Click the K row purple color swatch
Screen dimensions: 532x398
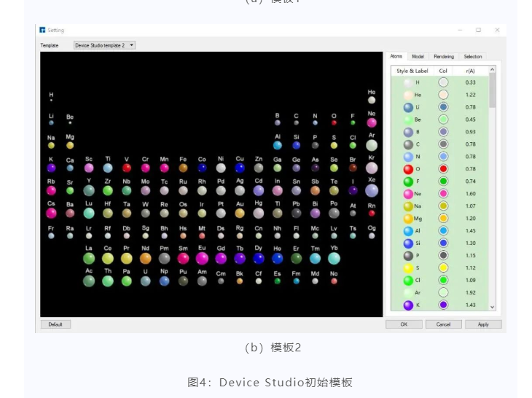coord(443,305)
